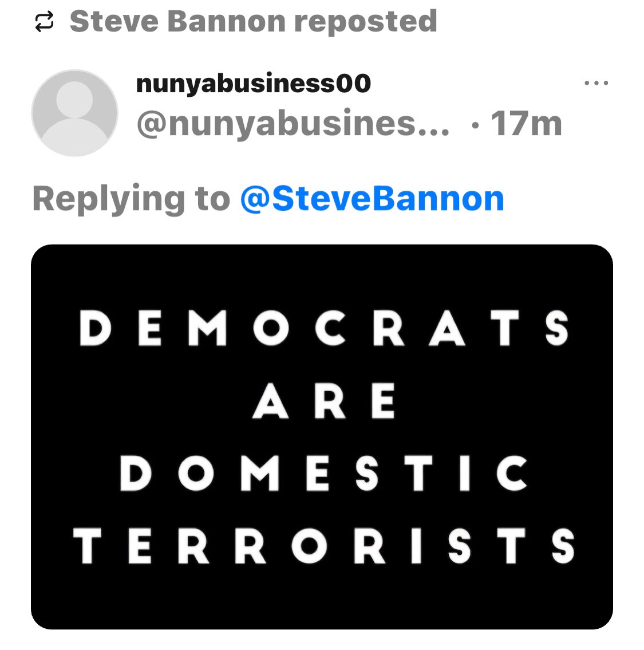Open Steve Bannon's profile from repost header
Image resolution: width=644 pixels, height=650 pixels.
coord(177,22)
